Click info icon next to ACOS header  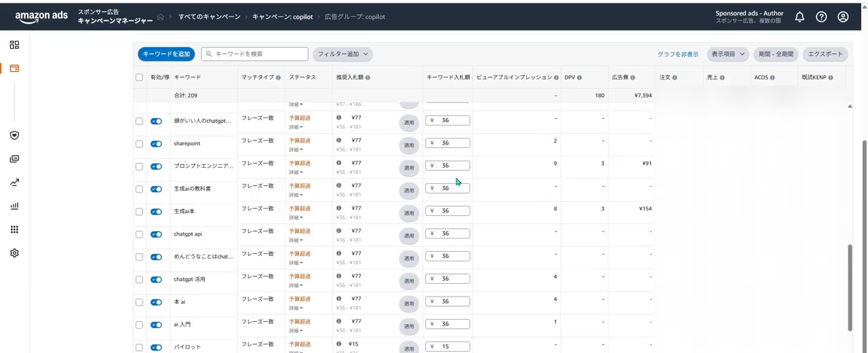772,78
